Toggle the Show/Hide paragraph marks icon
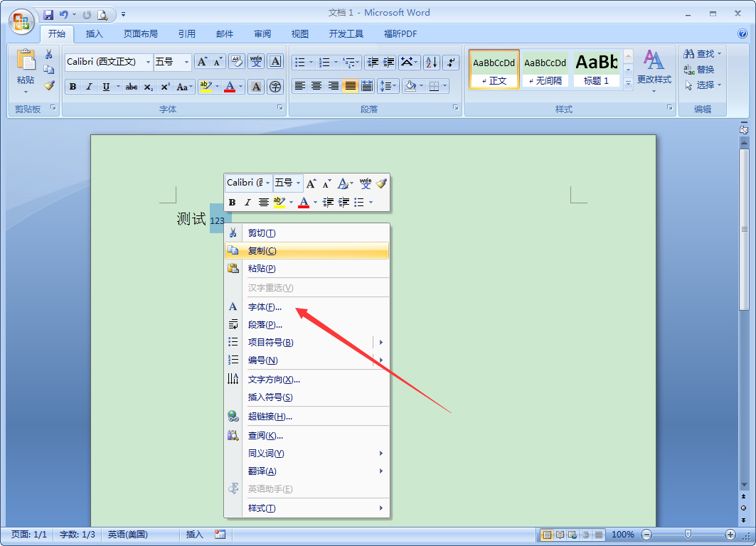 450,62
